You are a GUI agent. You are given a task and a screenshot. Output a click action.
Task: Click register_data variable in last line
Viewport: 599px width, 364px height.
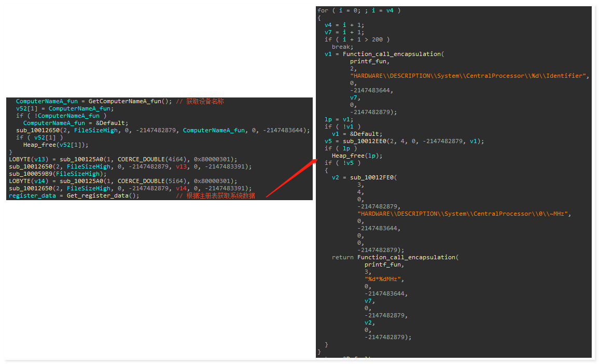[33, 195]
